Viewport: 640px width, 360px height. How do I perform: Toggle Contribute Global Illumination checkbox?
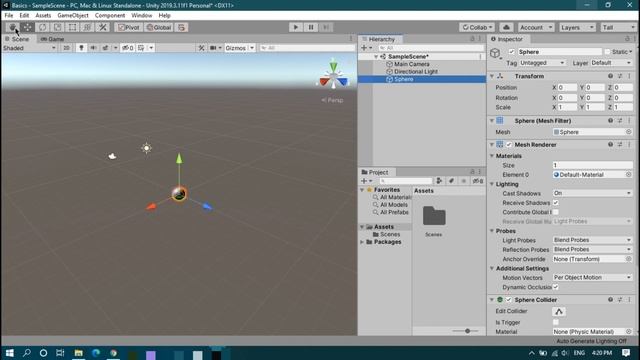[556, 212]
